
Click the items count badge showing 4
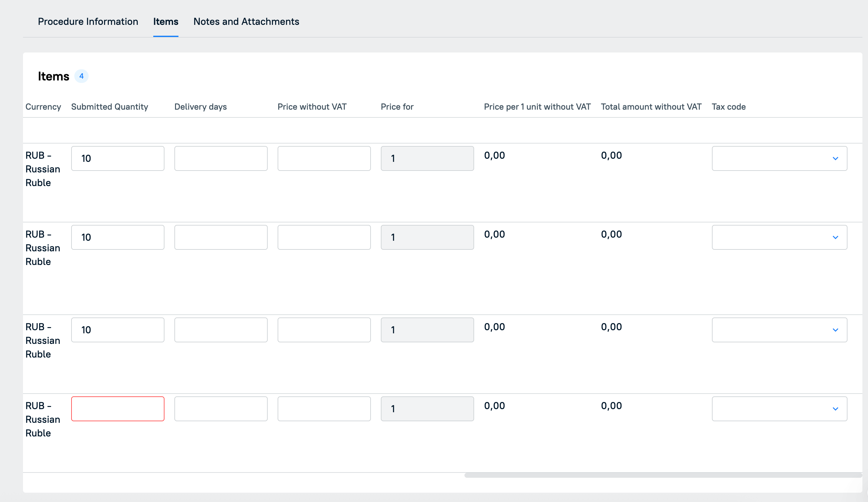pos(81,76)
